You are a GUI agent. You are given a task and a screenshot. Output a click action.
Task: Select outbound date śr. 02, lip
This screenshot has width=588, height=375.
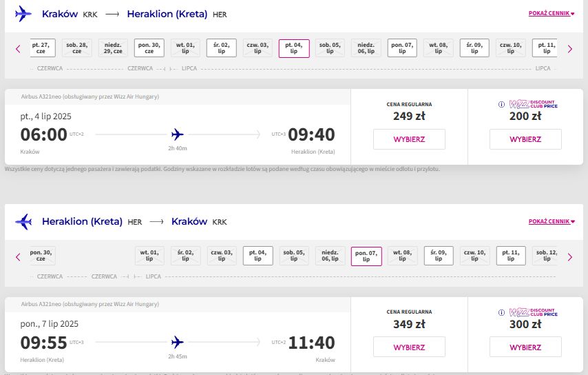click(222, 48)
